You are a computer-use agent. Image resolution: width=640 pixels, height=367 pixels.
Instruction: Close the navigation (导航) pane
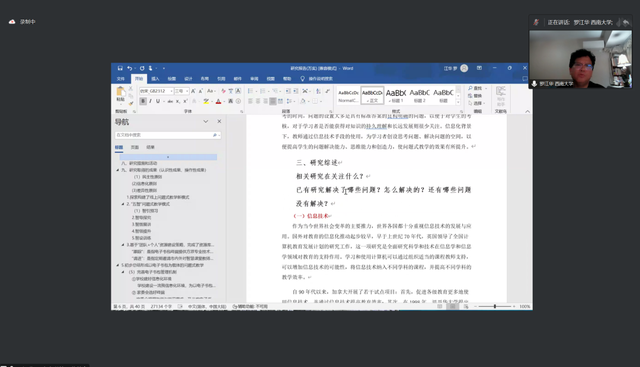coord(219,122)
